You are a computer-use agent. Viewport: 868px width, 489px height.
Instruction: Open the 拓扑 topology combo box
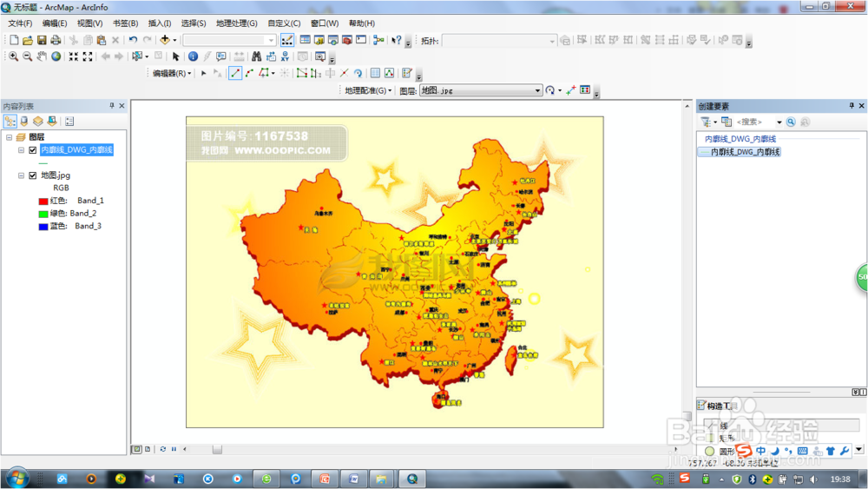coord(499,41)
